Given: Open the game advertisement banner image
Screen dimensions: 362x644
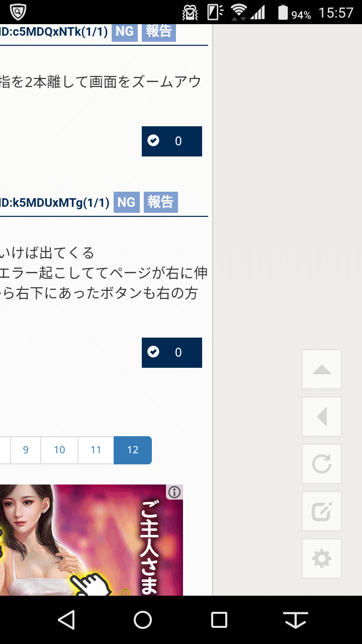Looking at the screenshot, I should (92, 540).
